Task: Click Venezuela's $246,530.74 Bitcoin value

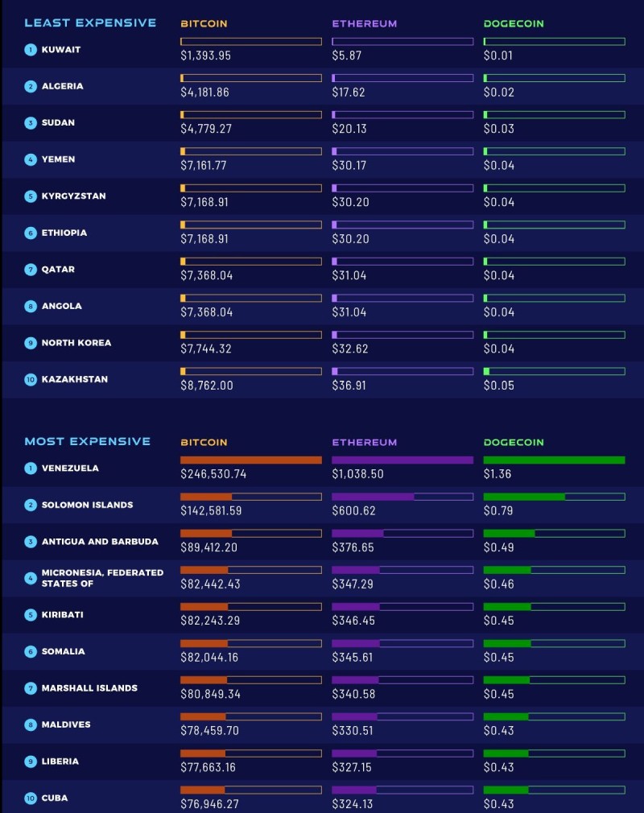Action: tap(213, 475)
